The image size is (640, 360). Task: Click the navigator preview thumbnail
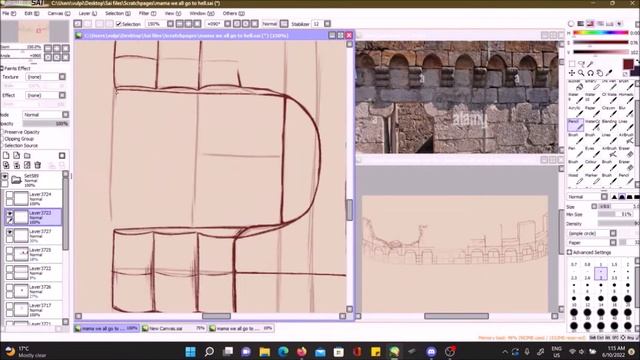coord(35,31)
